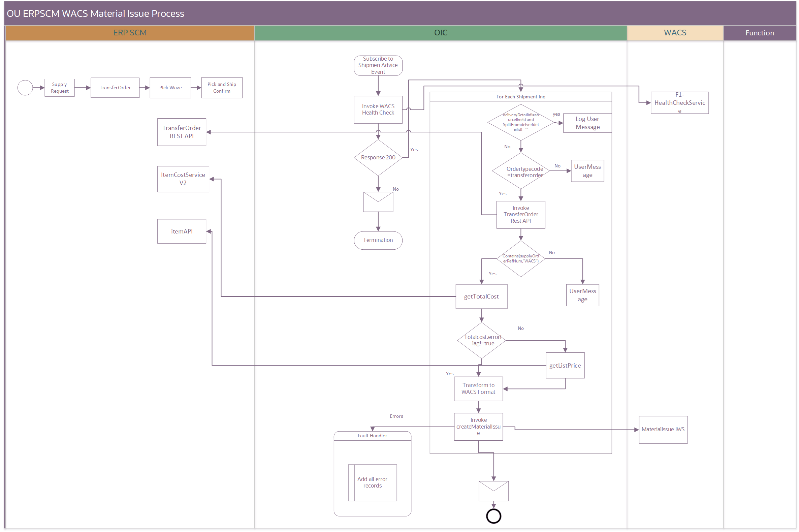The image size is (799, 532).
Task: Click the Errors connector label
Action: tap(396, 416)
